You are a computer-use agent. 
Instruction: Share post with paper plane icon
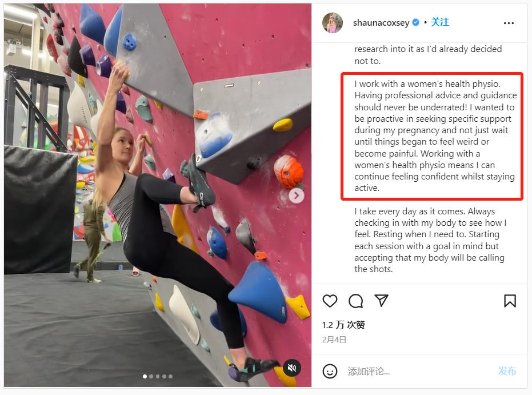(381, 300)
